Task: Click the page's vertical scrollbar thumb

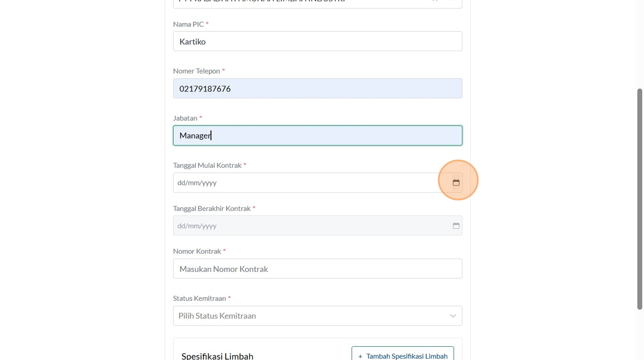Action: [x=639, y=198]
